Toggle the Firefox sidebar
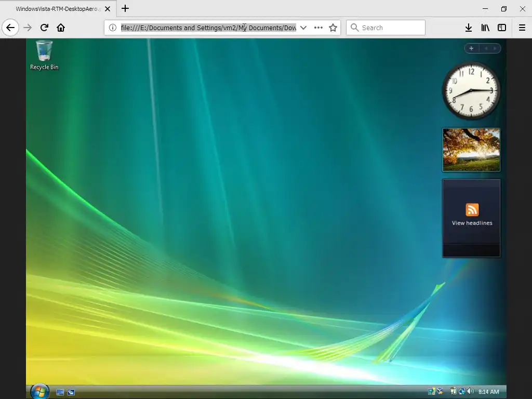The height and width of the screenshot is (399, 532). pos(502,28)
